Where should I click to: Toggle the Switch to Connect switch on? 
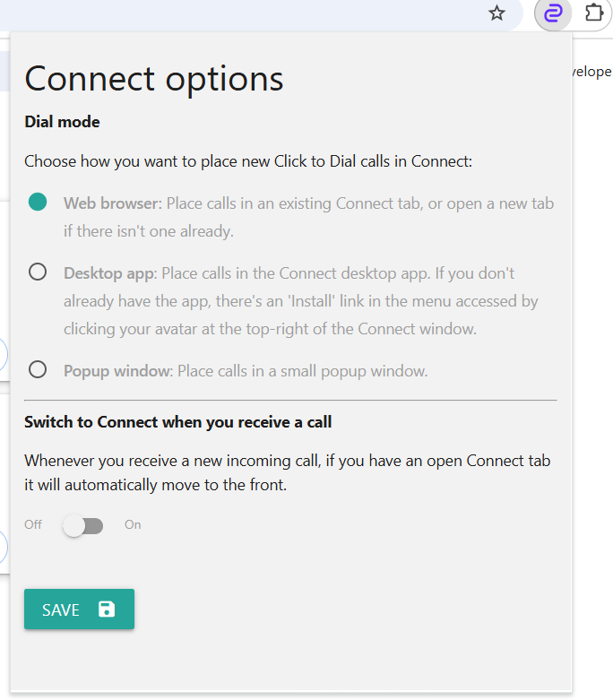coord(83,526)
